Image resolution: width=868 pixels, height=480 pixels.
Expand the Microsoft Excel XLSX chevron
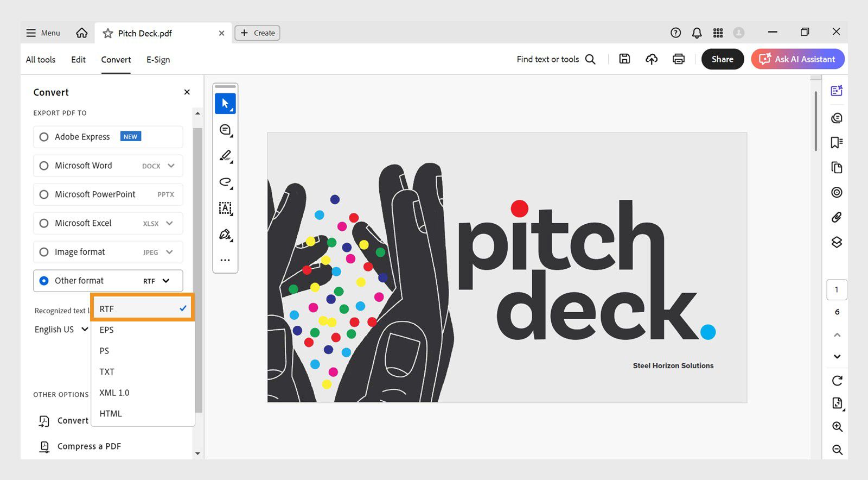click(x=169, y=223)
